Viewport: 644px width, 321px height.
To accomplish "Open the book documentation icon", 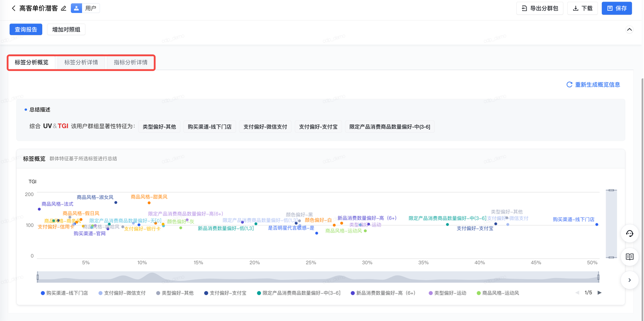I will click(x=630, y=257).
